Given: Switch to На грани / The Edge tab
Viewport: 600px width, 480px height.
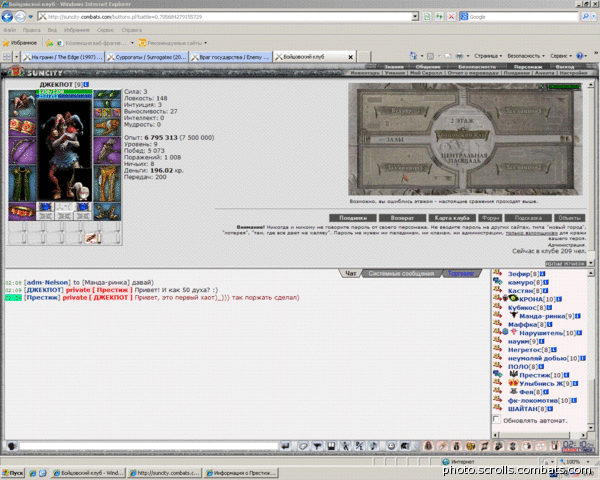Looking at the screenshot, I should [62, 57].
